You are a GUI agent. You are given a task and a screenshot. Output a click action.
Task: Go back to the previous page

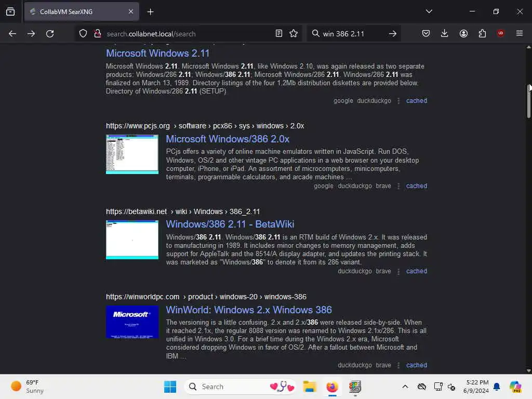[12, 34]
